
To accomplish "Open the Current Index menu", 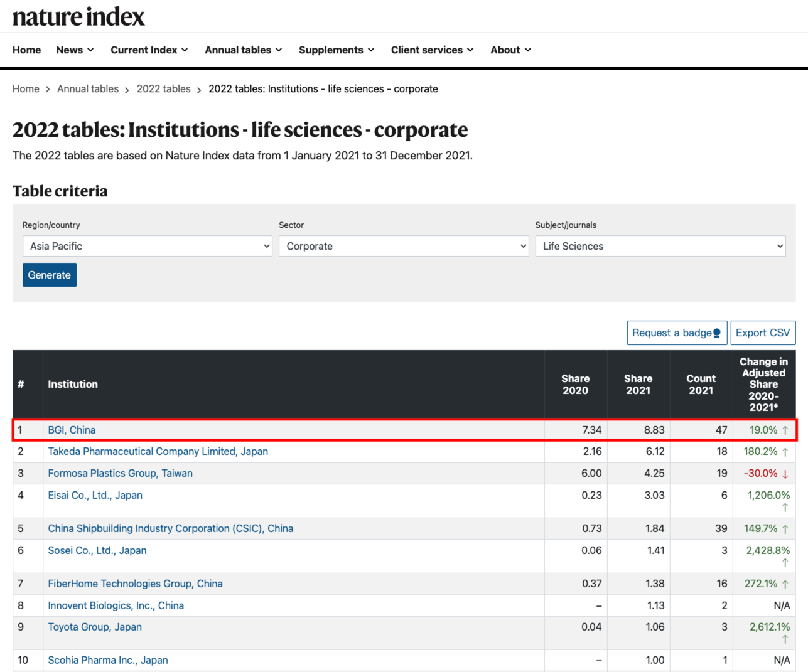I will coord(149,50).
